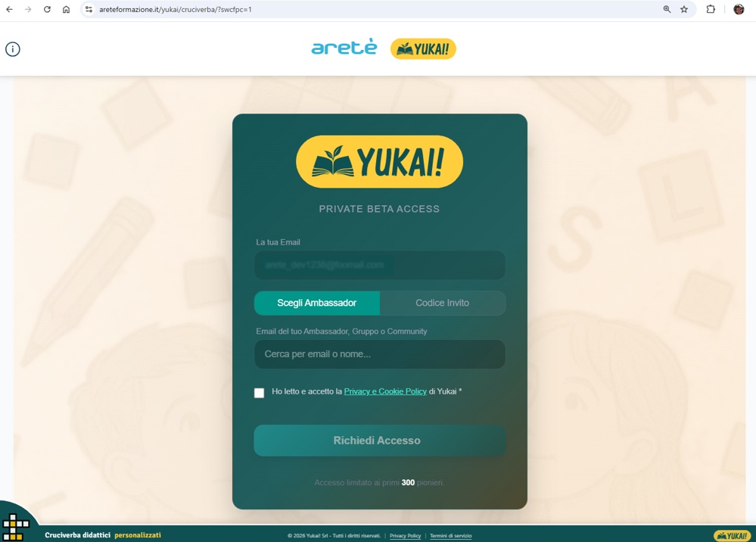Click the 'Email del tuo Ambassador' label
Viewport: 756px width, 542px height.
pyautogui.click(x=341, y=332)
